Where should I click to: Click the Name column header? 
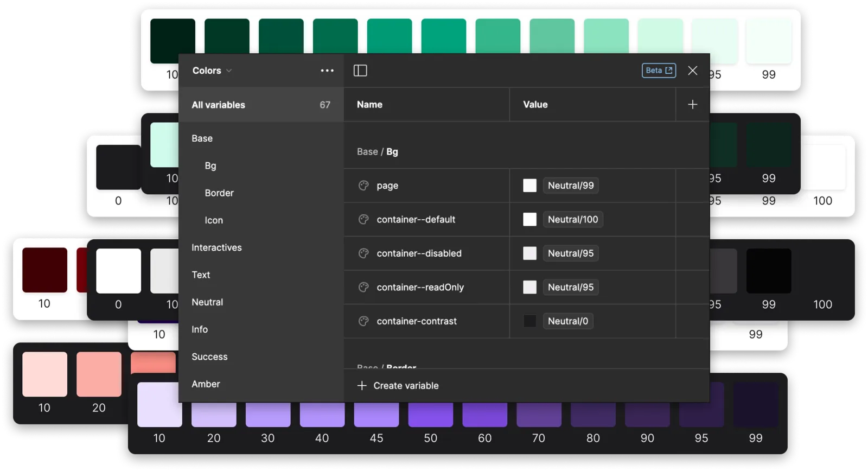pyautogui.click(x=369, y=105)
